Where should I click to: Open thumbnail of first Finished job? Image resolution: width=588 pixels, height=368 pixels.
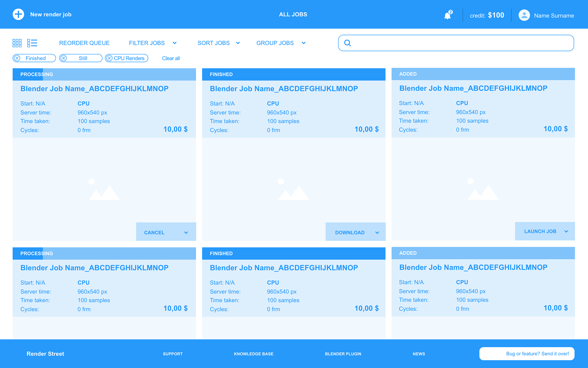point(294,189)
